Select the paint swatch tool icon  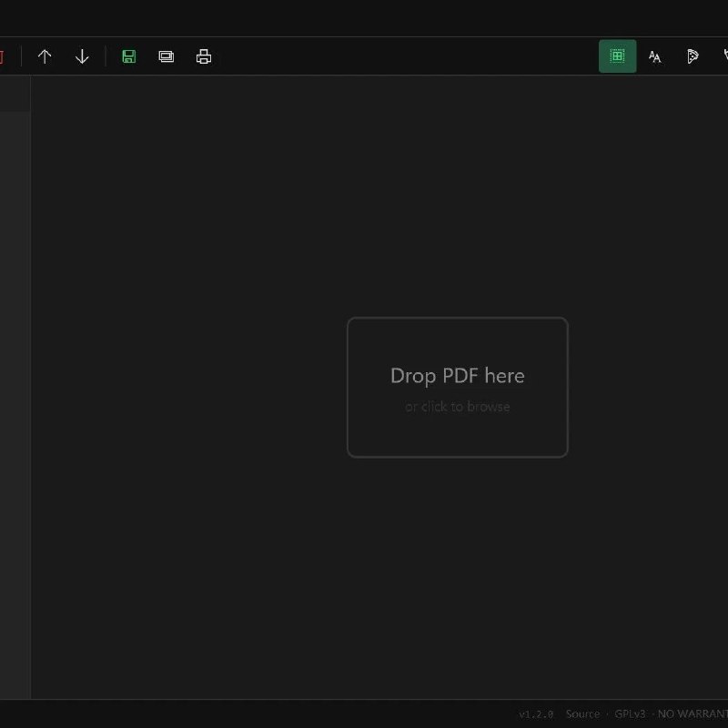[x=693, y=56]
